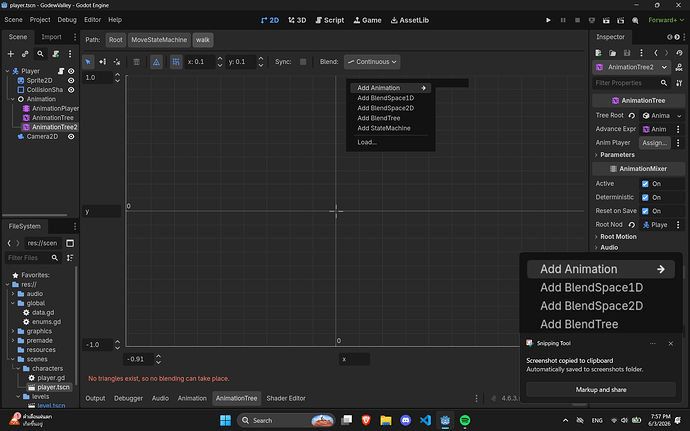Image resolution: width=690 pixels, height=431 pixels.
Task: Click the MoveStateMachine path button
Action: pyautogui.click(x=159, y=40)
